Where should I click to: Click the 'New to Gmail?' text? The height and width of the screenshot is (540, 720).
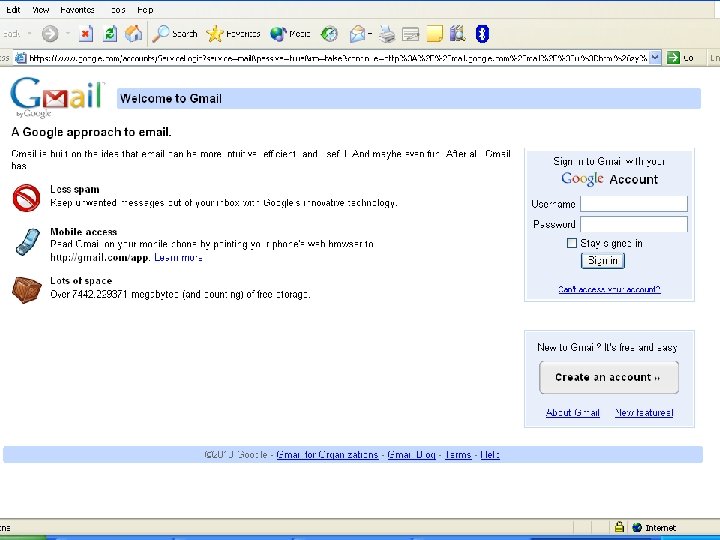[569, 347]
